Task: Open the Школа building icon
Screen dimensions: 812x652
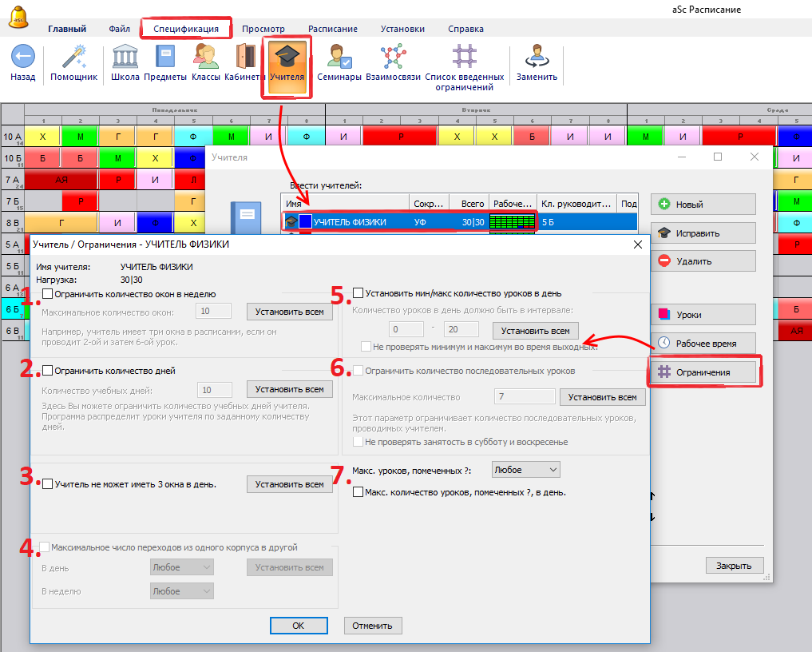Action: tap(125, 58)
